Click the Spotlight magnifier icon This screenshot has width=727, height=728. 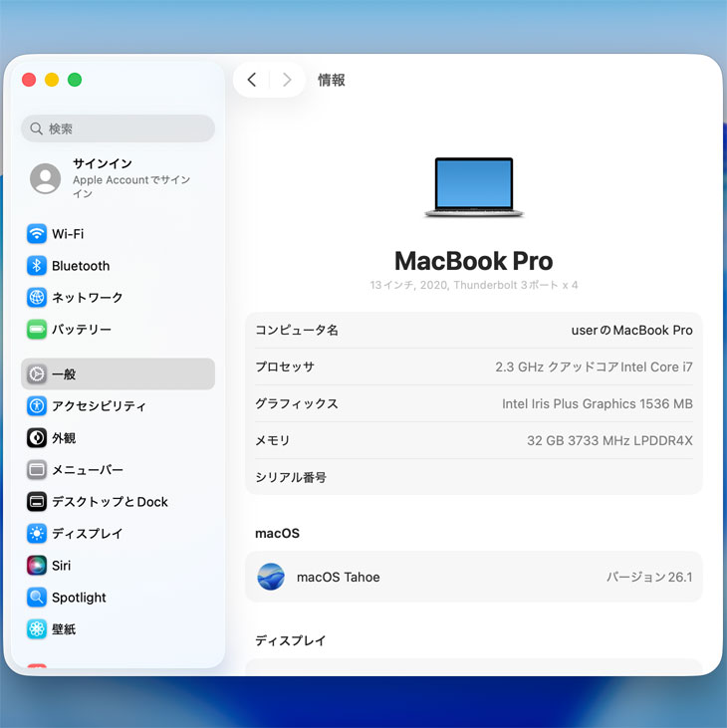37,598
